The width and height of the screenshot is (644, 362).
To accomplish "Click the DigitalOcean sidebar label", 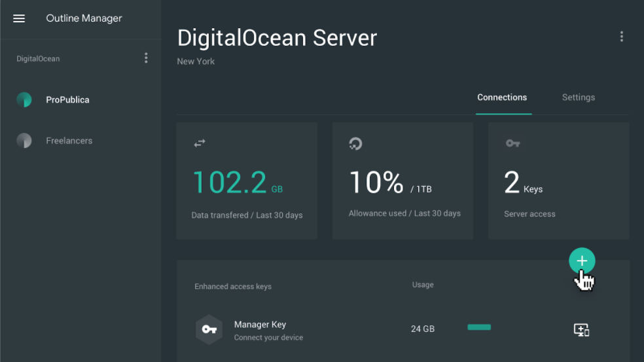I will [38, 59].
